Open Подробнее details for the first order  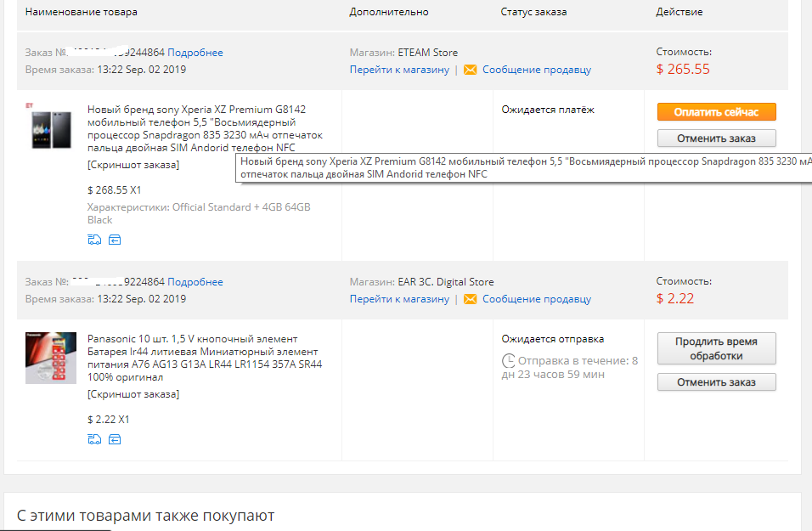[x=195, y=53]
